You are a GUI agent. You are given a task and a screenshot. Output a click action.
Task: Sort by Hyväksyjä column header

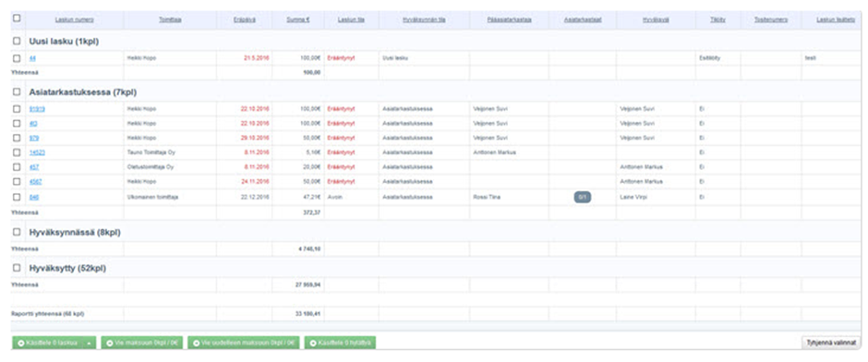tap(656, 20)
